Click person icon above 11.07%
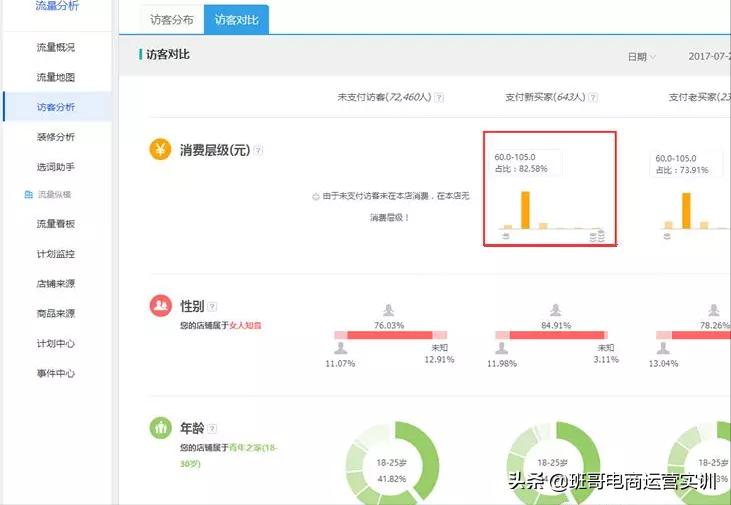Image resolution: width=731 pixels, height=505 pixels. click(x=340, y=348)
